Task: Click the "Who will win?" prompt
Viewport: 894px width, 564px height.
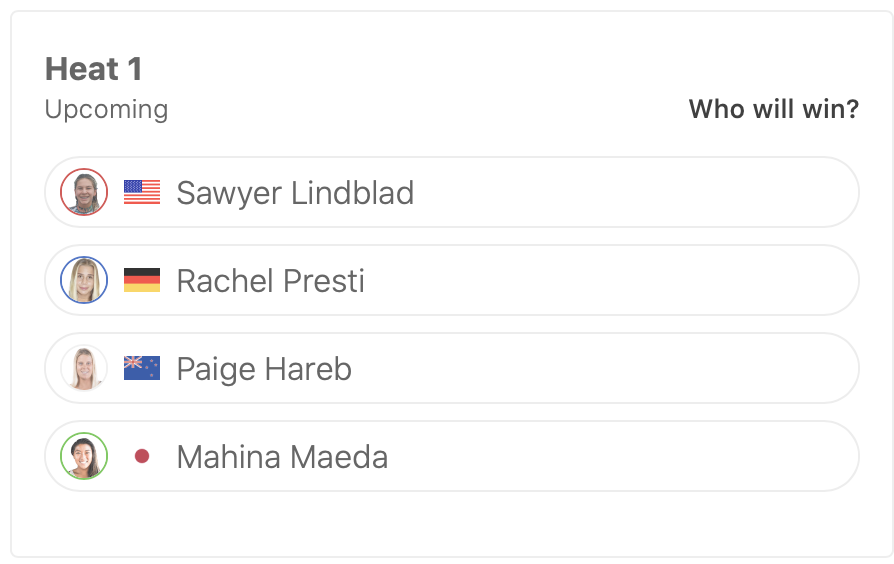Action: 773,109
